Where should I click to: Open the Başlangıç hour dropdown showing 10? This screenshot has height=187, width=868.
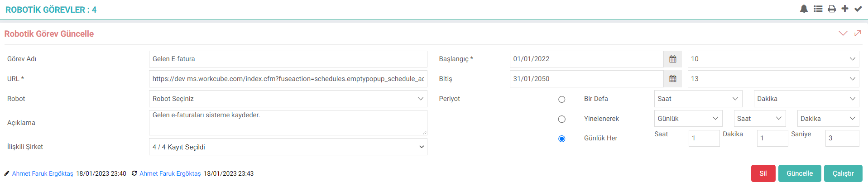click(x=773, y=59)
